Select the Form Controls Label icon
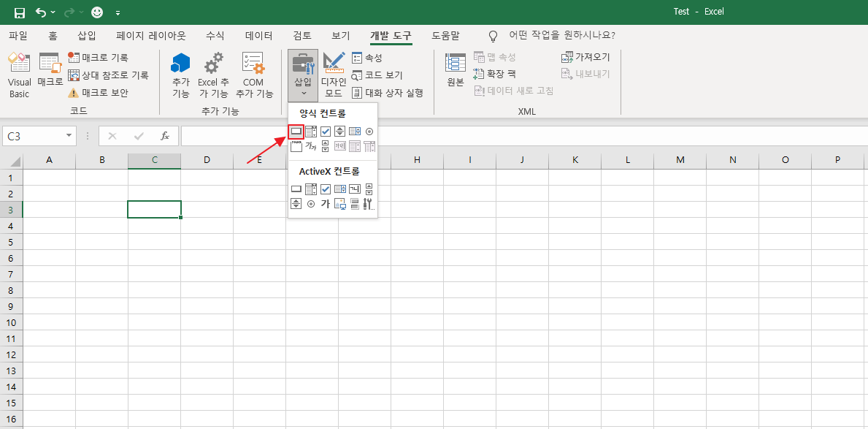Screen dimensions: 868x429 (311, 146)
